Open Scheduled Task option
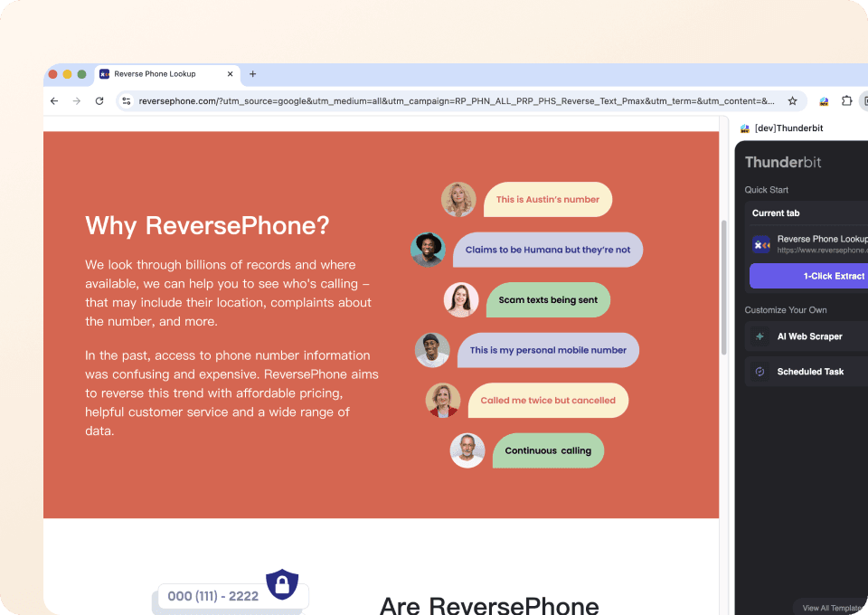The image size is (868, 615). tap(807, 372)
